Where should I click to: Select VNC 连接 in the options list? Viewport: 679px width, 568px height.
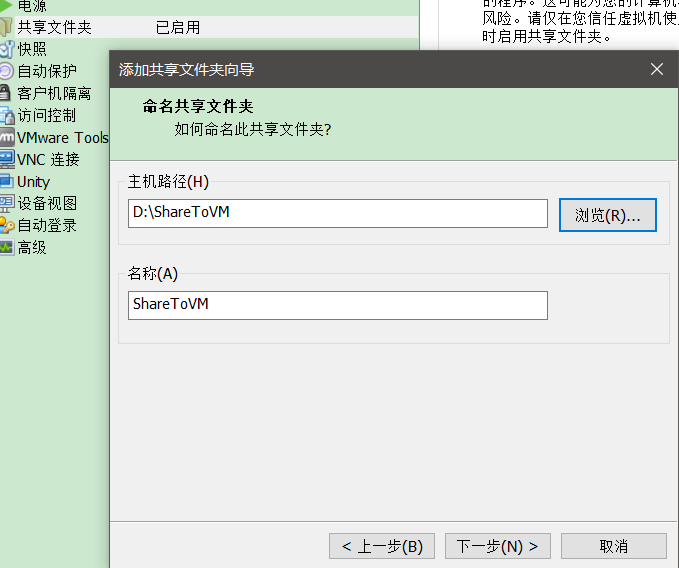tap(48, 160)
